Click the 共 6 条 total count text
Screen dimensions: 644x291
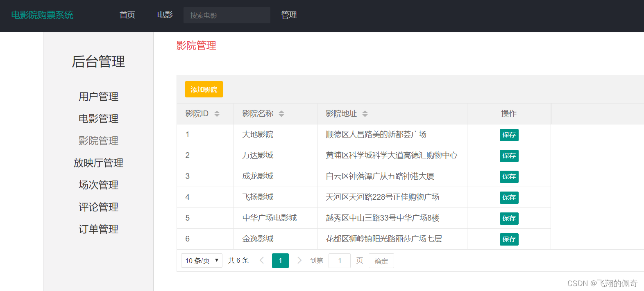[x=238, y=260]
